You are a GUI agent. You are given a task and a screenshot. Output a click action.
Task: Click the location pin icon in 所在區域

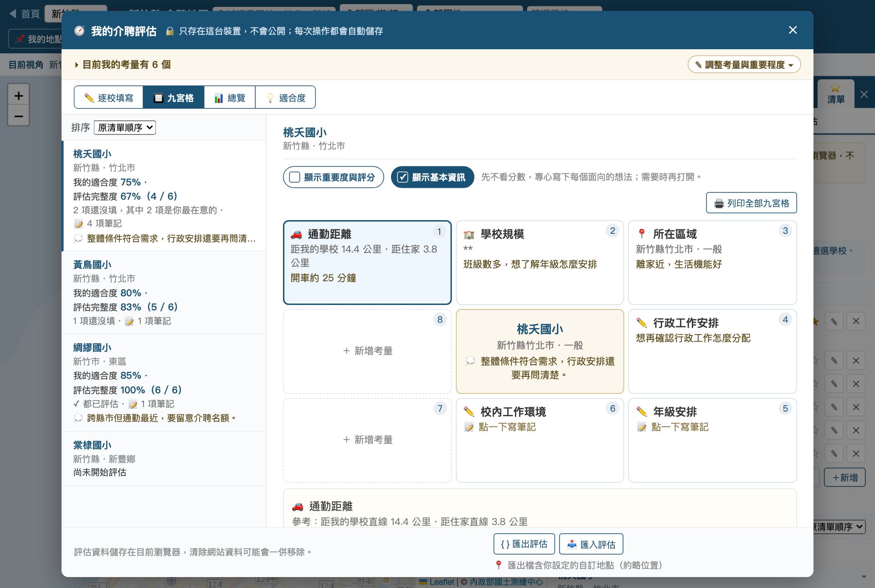coord(642,234)
